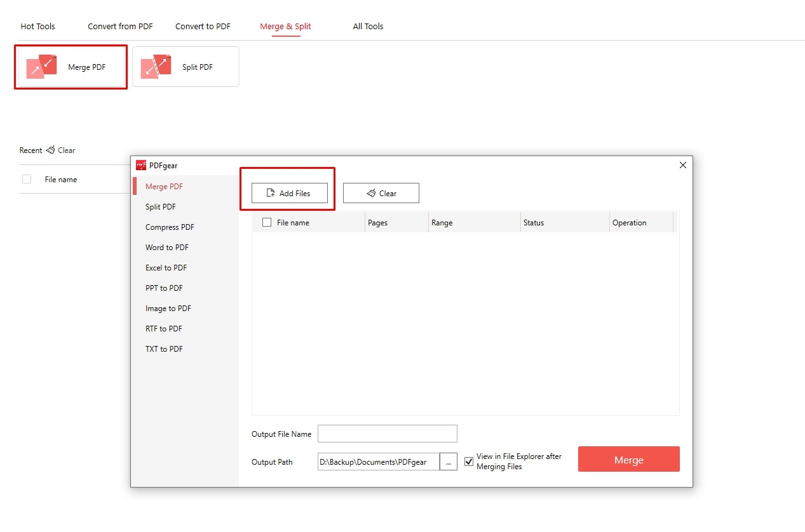Open the Convert to PDF tab
This screenshot has width=805, height=532.
click(203, 26)
